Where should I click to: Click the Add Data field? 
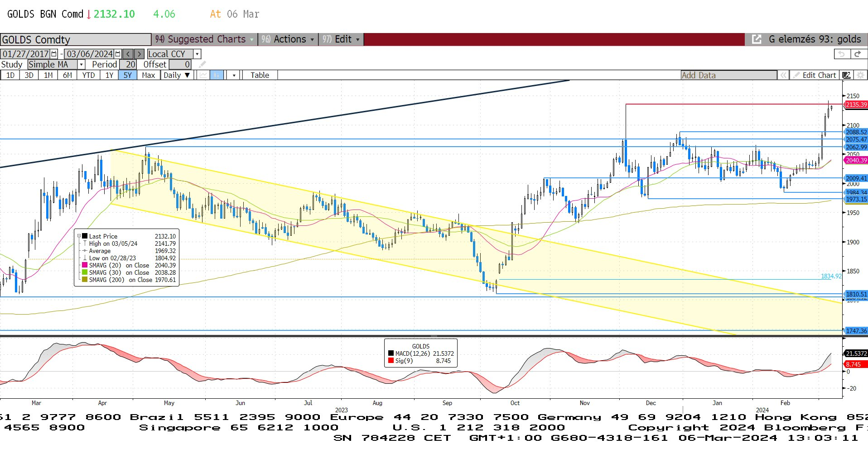point(728,75)
